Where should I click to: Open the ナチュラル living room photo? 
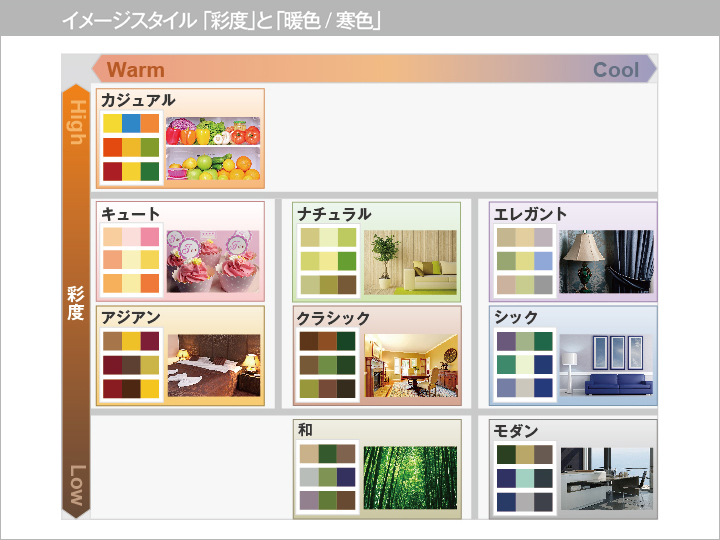410,261
